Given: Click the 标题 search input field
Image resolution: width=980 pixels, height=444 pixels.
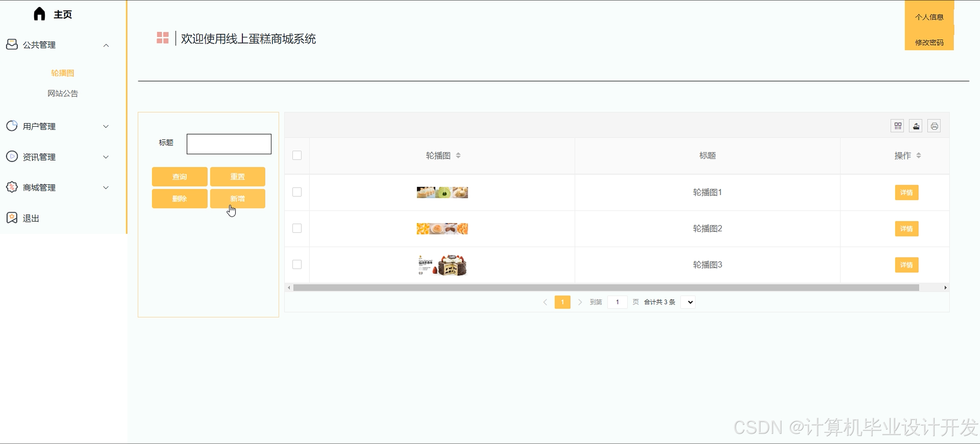Looking at the screenshot, I should coord(229,144).
